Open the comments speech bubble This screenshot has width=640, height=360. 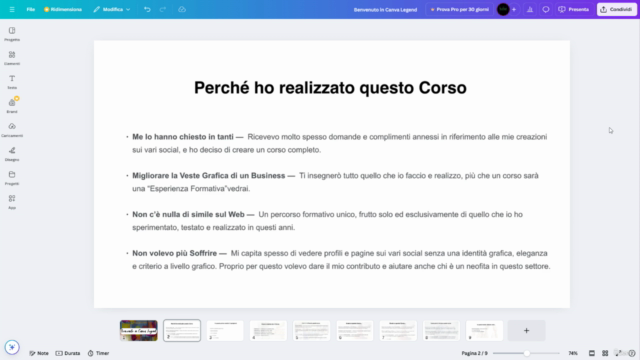[x=546, y=9]
